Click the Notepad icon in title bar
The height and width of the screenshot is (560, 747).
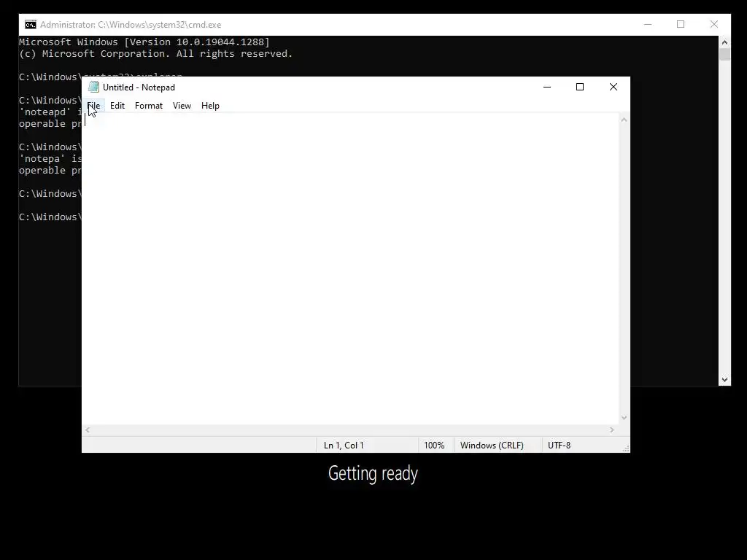(x=93, y=87)
